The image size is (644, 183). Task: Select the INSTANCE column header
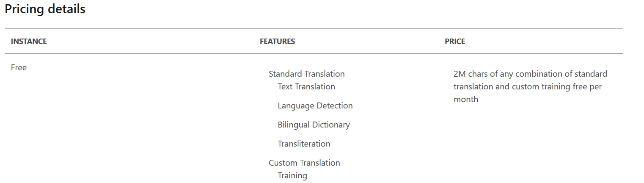(29, 42)
